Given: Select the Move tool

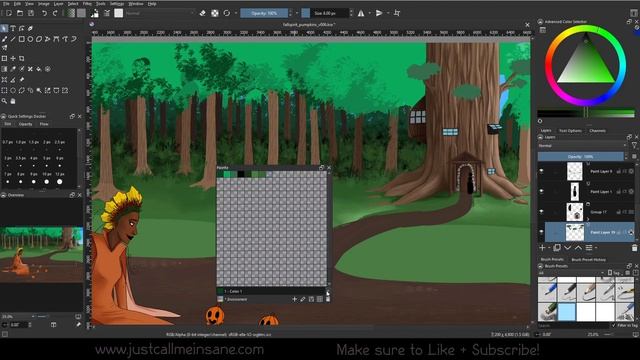Looking at the screenshot, I should (x=13, y=58).
